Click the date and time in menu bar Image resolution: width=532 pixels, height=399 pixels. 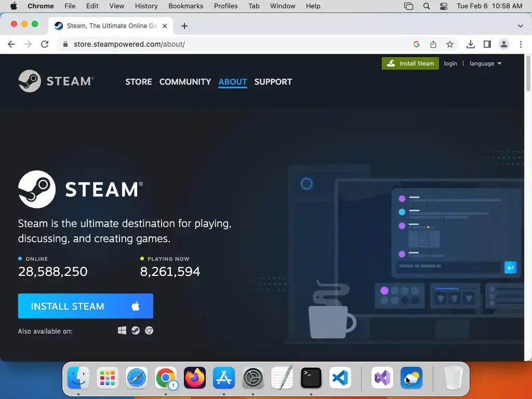click(489, 6)
